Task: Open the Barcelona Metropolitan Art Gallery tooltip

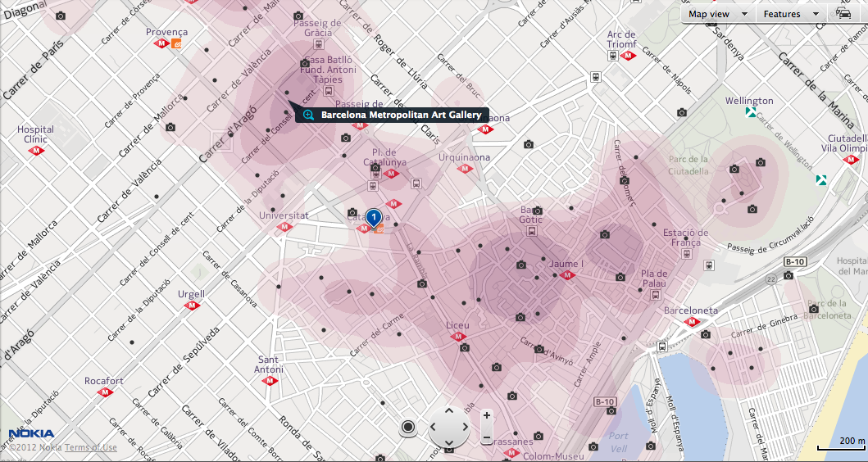Action: [x=391, y=115]
